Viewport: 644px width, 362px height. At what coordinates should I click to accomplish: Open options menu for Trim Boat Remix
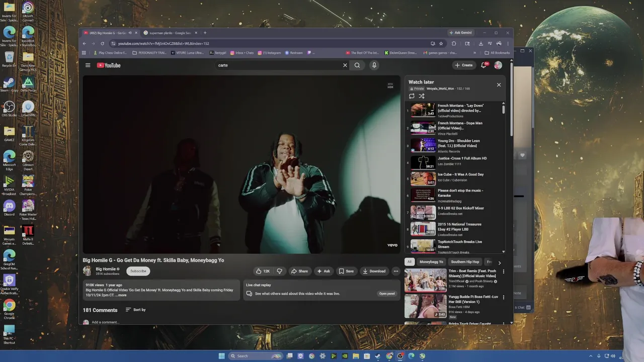pos(503,271)
